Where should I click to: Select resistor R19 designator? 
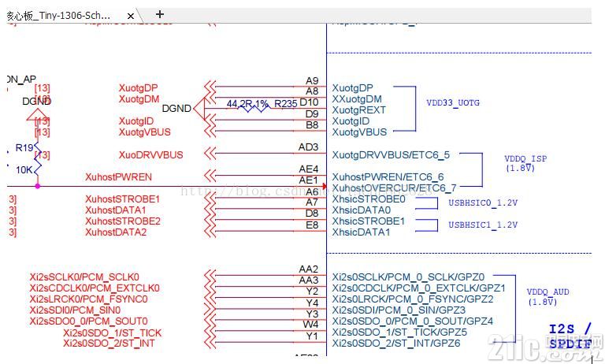pyautogui.click(x=24, y=148)
